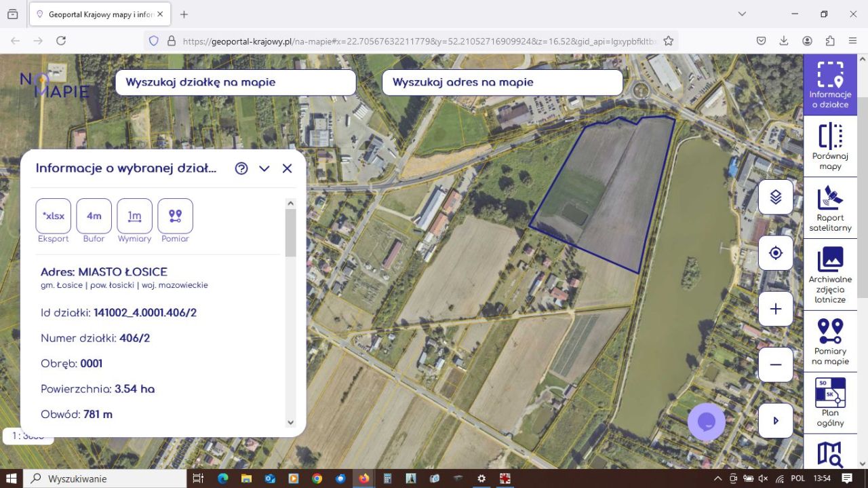Click the panel scrollbar up arrow
The width and height of the screenshot is (868, 488).
pos(290,203)
